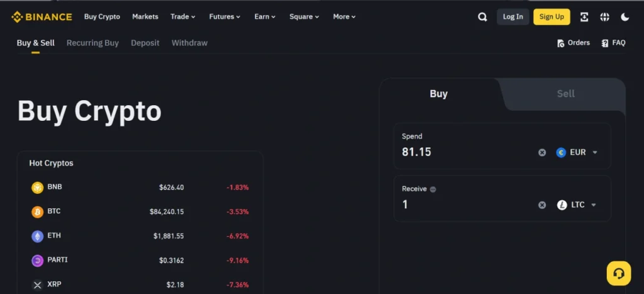
Task: Expand the Trade menu
Action: 183,17
